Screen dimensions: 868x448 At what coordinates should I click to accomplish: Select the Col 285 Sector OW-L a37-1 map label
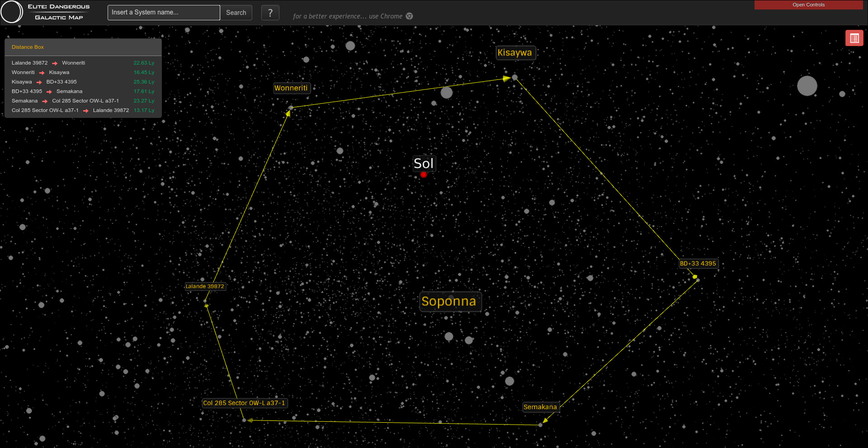coord(244,403)
